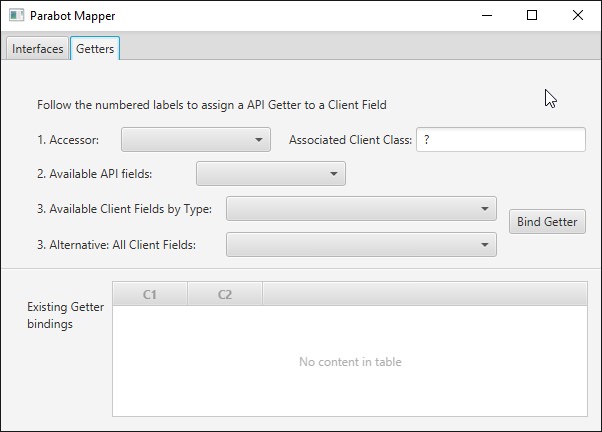Select the Getters tab
Viewport: 602px width, 432px height.
pos(95,49)
